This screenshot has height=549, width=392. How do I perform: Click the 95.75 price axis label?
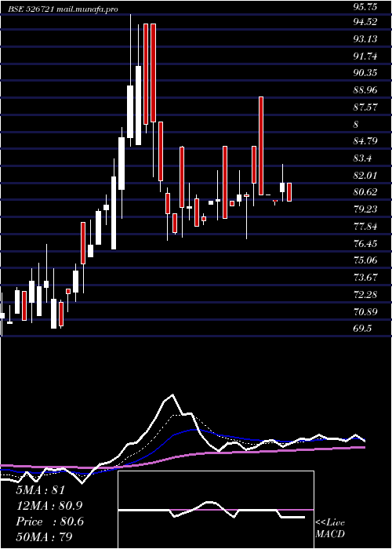[x=365, y=7]
